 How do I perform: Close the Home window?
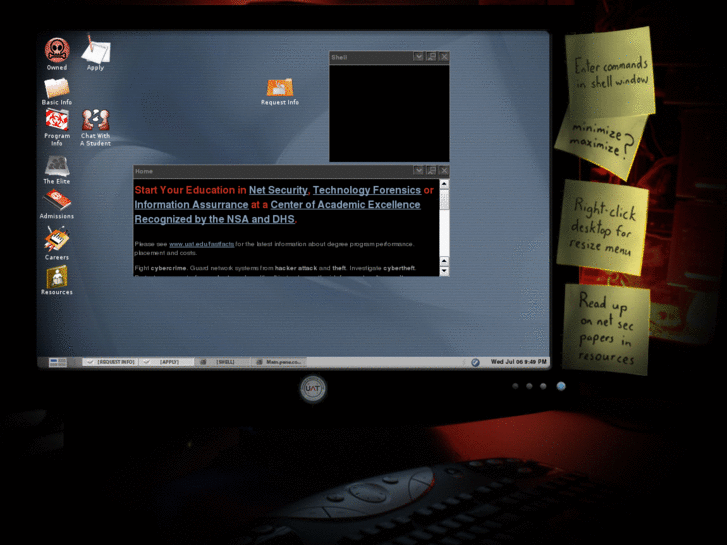point(444,171)
